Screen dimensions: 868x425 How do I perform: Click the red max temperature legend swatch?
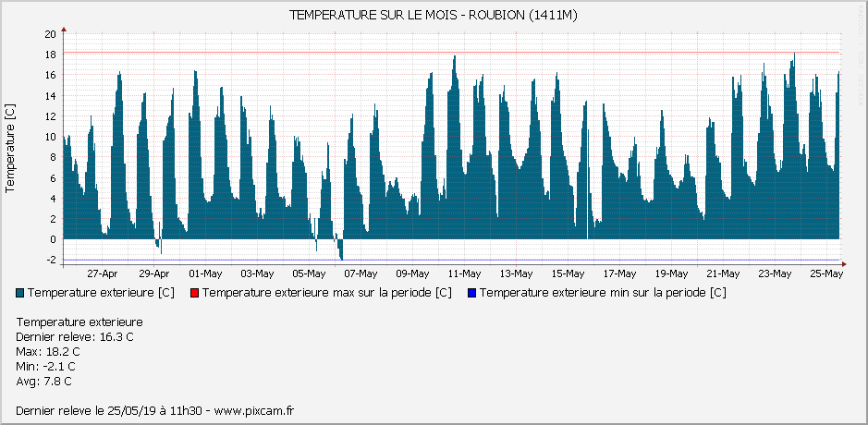pos(195,293)
